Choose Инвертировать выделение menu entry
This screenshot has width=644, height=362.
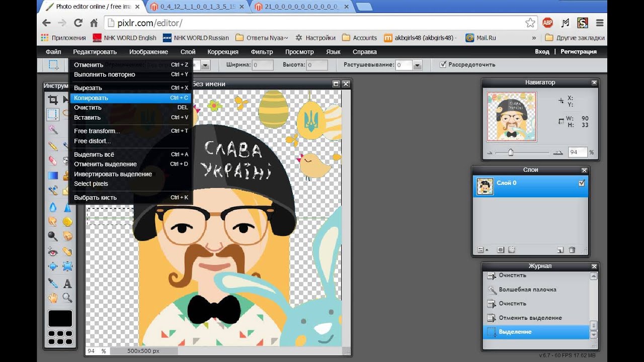click(x=130, y=174)
